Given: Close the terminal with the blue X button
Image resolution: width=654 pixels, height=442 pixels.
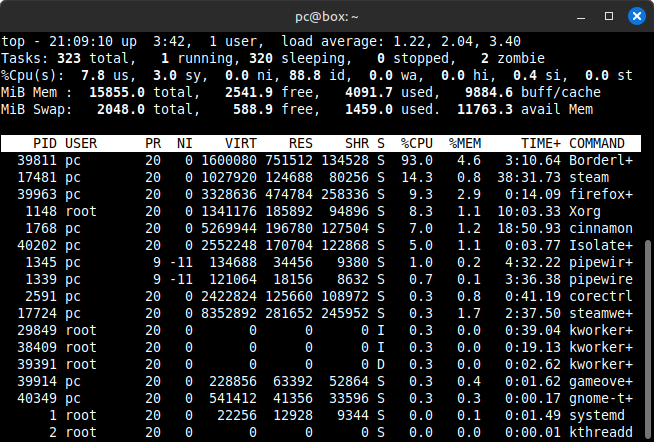Looking at the screenshot, I should pos(637,16).
